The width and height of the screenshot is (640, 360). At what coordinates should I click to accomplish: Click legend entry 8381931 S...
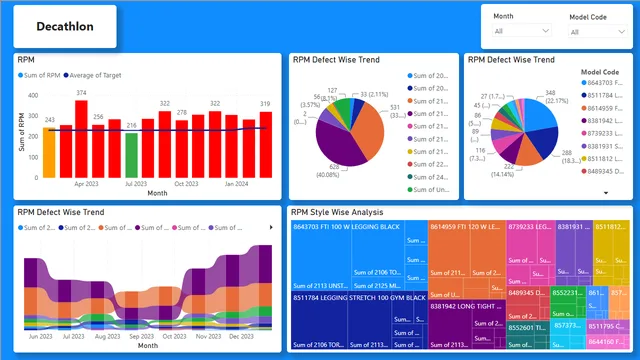pyautogui.click(x=602, y=146)
